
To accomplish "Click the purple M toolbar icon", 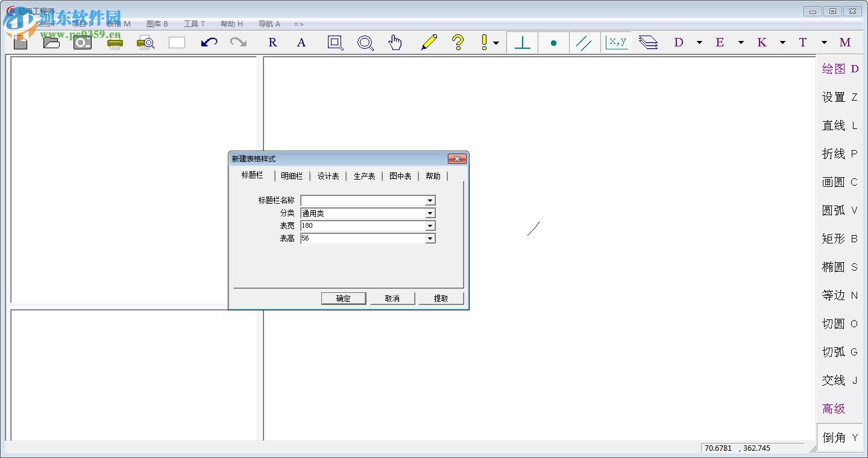I will pos(845,42).
